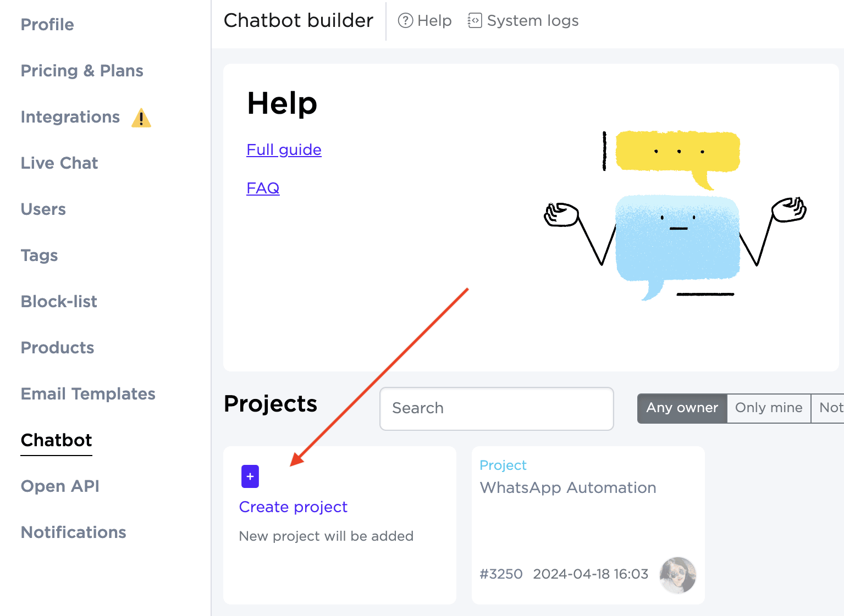Viewport: 844px width, 616px height.
Task: Select the Any owner filter
Action: (682, 408)
